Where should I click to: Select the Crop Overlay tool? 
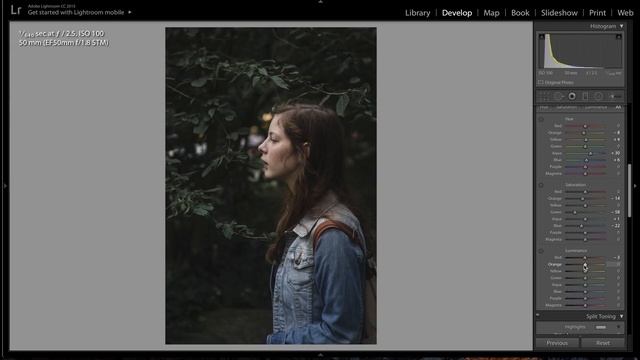pos(544,96)
